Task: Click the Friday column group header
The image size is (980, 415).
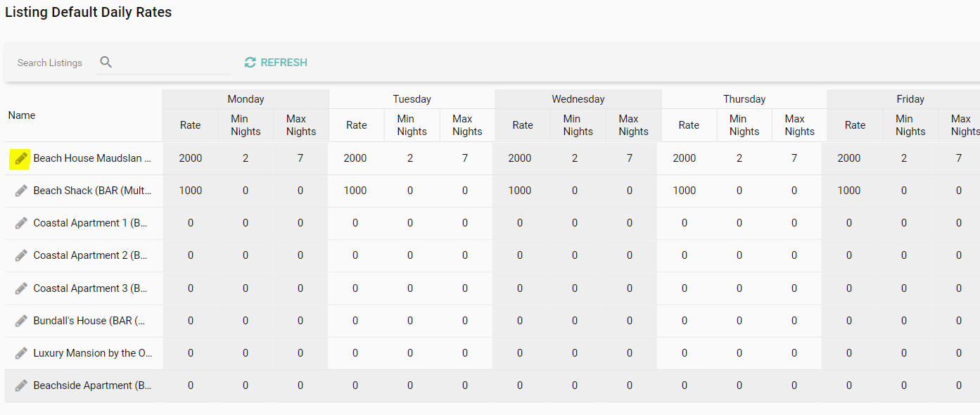Action: (910, 99)
